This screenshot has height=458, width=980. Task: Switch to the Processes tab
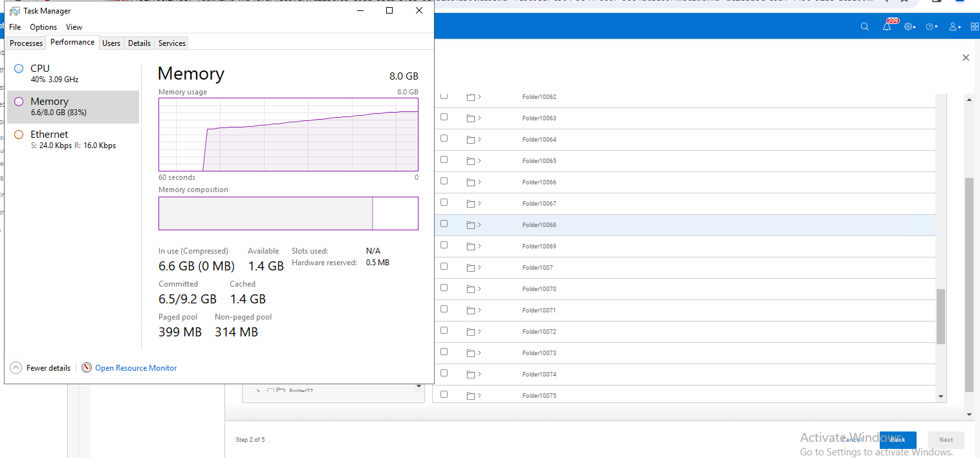click(x=26, y=43)
